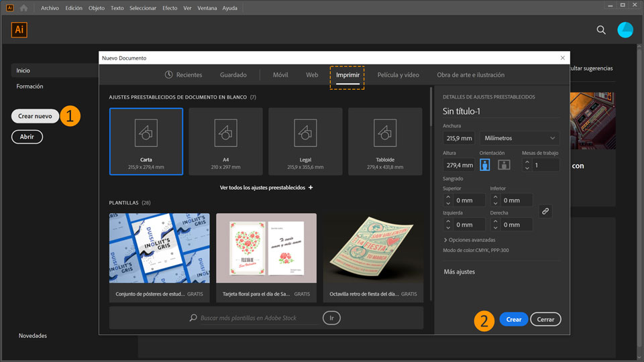Screen dimensions: 644x362
Task: Click the presets list vertical scrollbar
Action: pyautogui.click(x=431, y=107)
